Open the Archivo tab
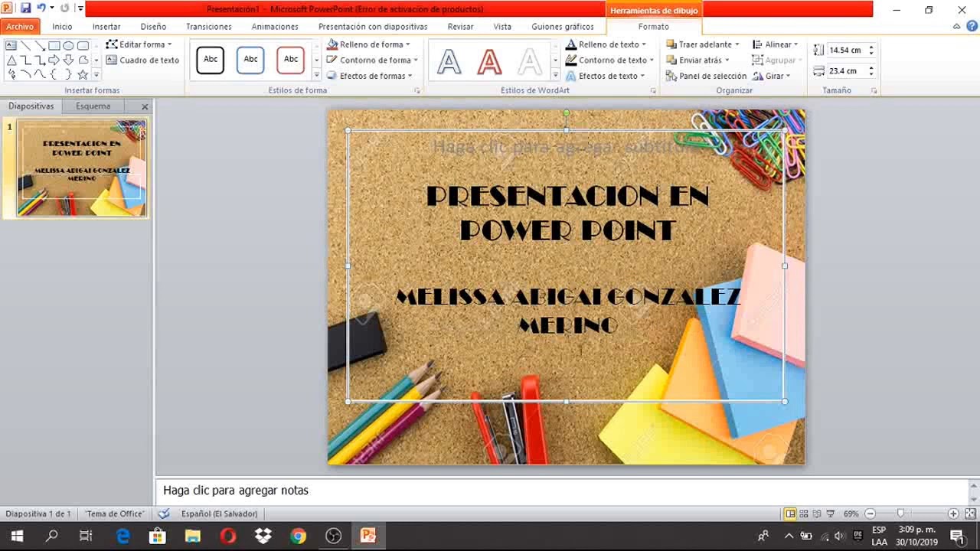The image size is (980, 551). click(20, 26)
